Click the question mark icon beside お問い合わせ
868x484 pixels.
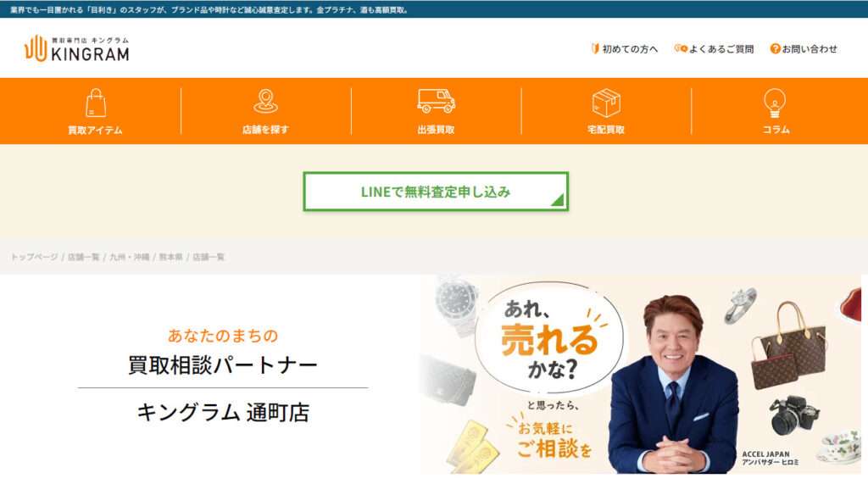775,48
